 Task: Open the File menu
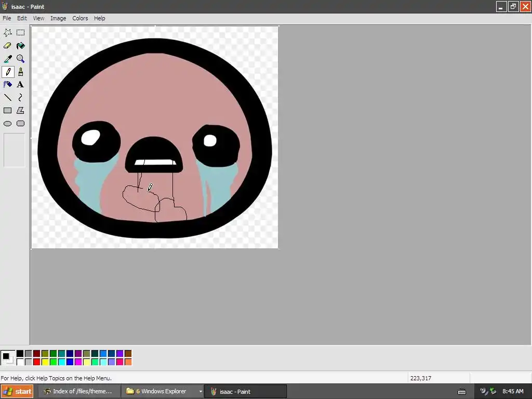(7, 18)
